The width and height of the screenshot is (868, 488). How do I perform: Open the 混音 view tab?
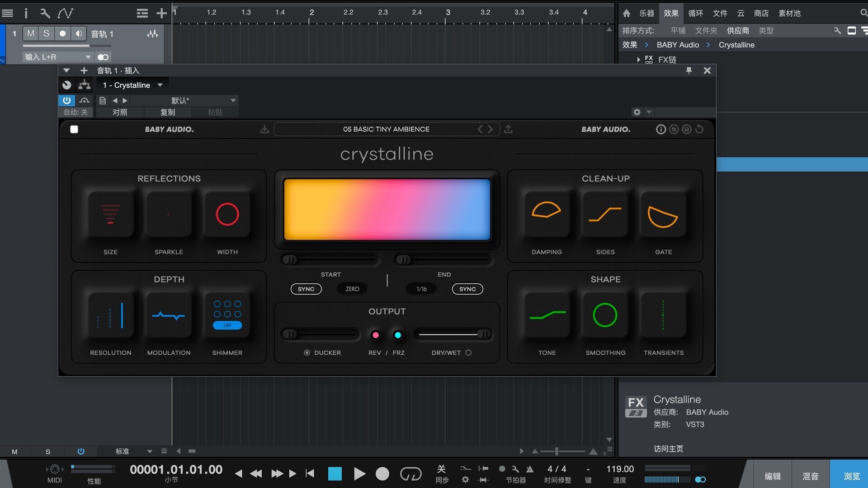click(x=811, y=476)
